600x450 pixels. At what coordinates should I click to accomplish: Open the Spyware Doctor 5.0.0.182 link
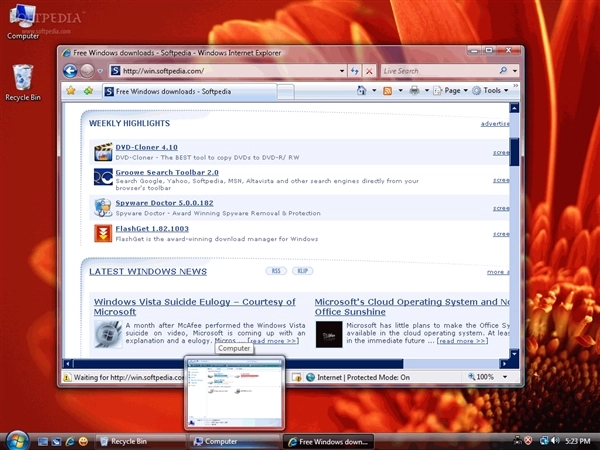pos(164,203)
